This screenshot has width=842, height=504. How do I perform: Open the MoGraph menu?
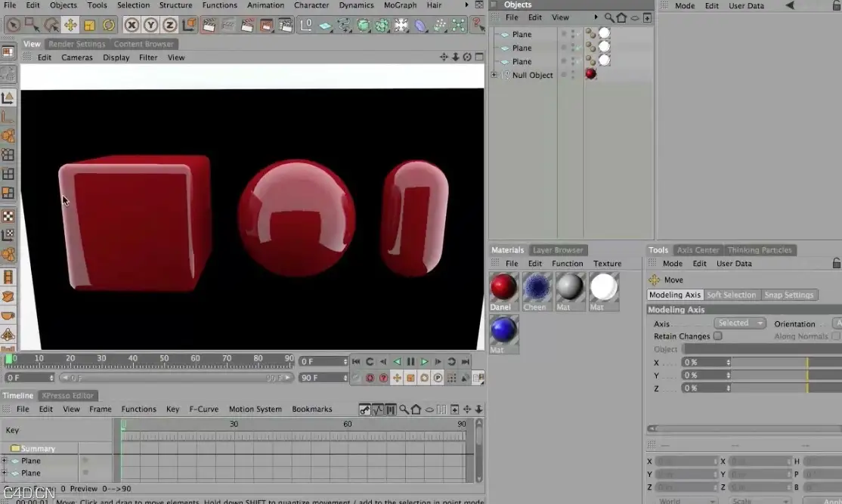click(x=400, y=5)
